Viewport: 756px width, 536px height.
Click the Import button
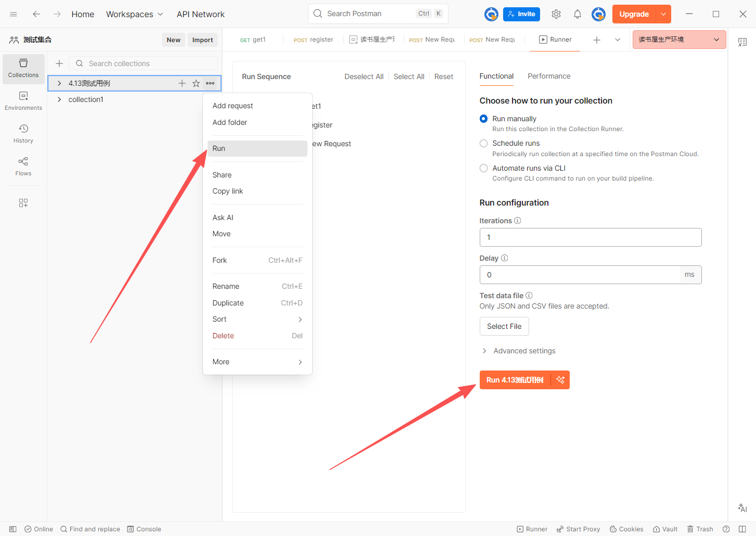click(202, 40)
